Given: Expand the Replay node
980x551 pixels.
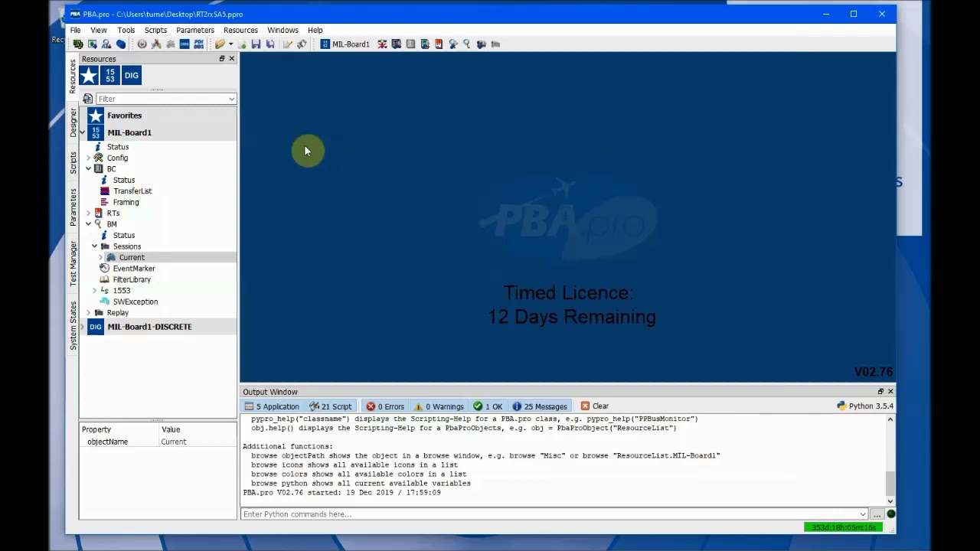Looking at the screenshot, I should point(88,313).
